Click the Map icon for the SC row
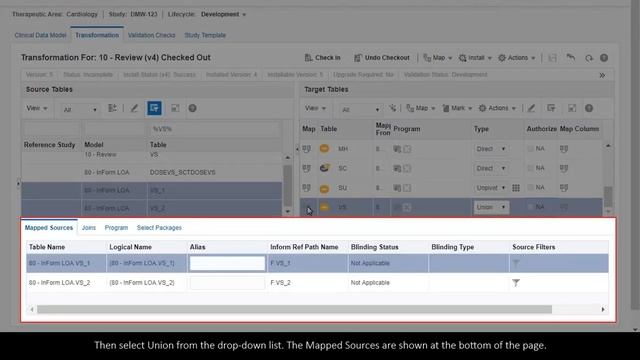Screen dimensions: 640x360 307,168
